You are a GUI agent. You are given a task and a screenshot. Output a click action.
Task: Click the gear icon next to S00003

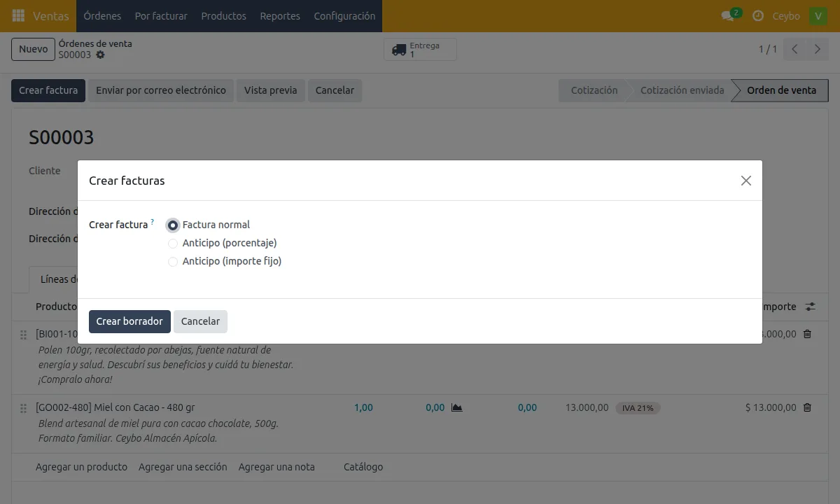pyautogui.click(x=100, y=55)
